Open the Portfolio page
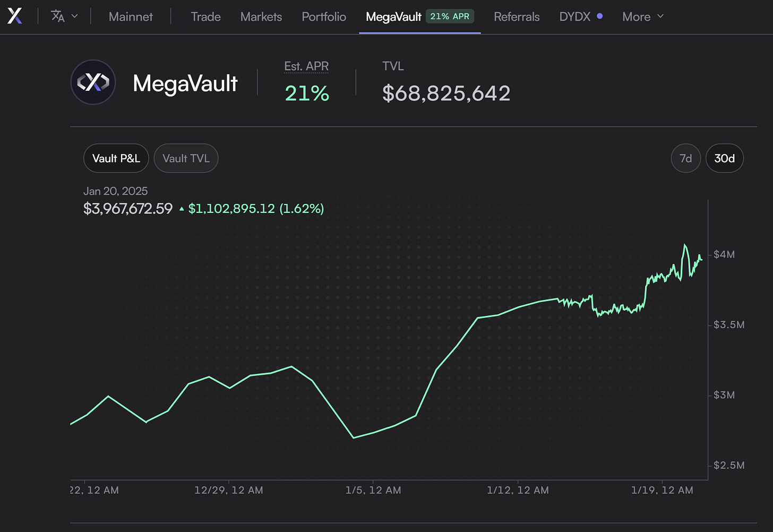This screenshot has height=532, width=773. point(324,16)
